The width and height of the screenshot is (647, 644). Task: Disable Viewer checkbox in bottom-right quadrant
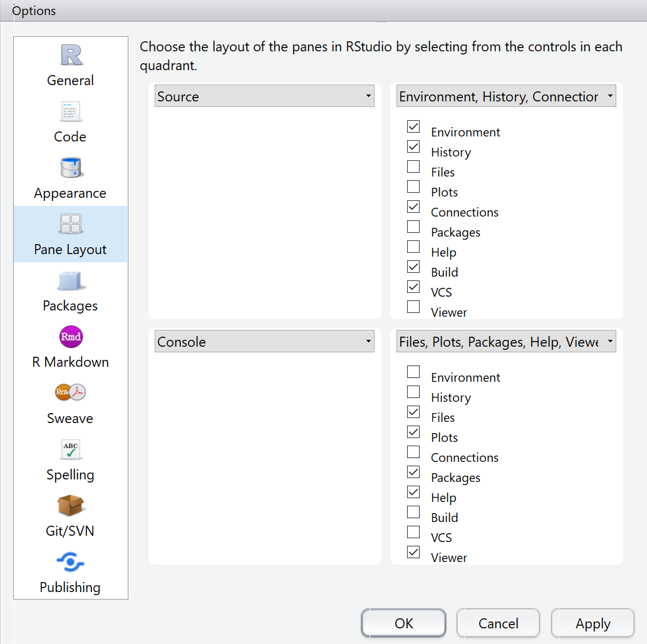(x=413, y=552)
